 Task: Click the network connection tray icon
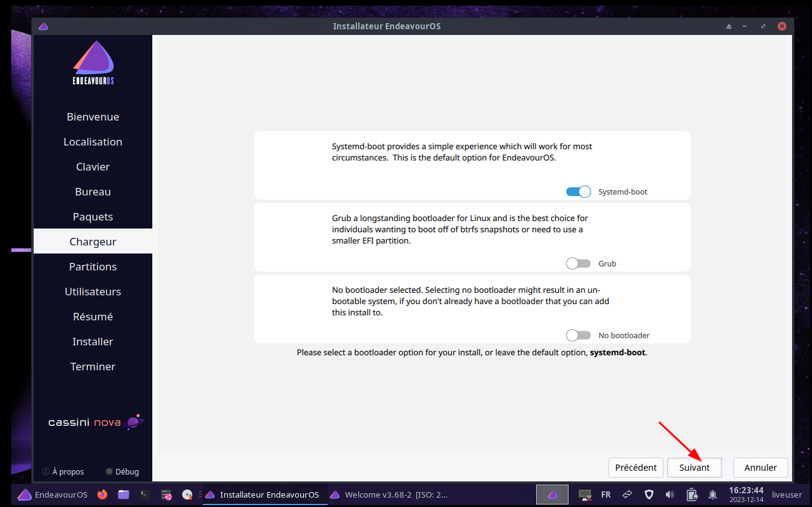point(627,495)
